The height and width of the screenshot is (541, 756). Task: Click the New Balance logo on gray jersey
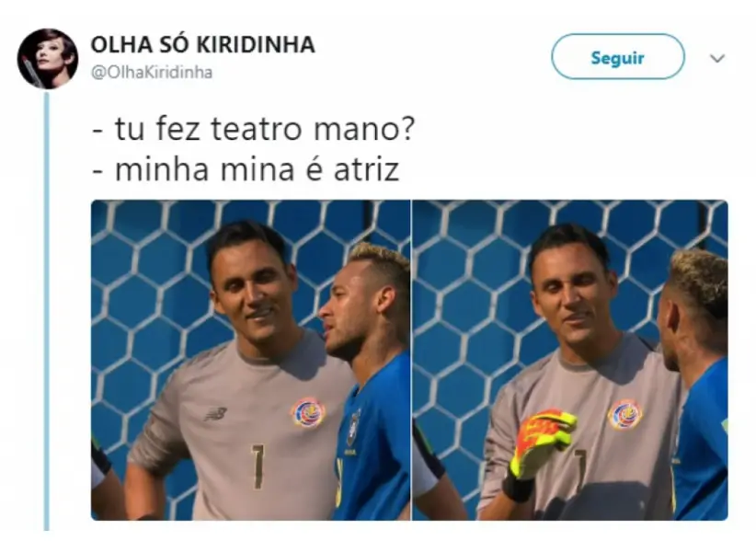tap(215, 414)
